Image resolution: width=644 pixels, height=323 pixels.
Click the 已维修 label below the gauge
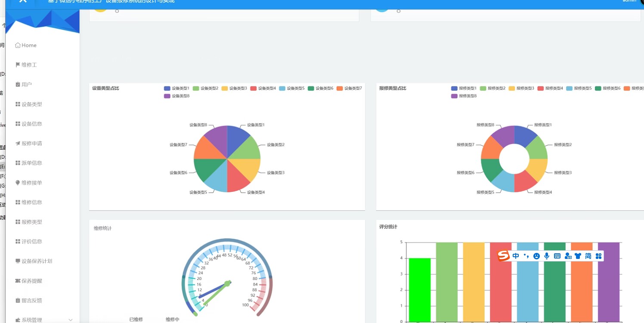tap(136, 320)
